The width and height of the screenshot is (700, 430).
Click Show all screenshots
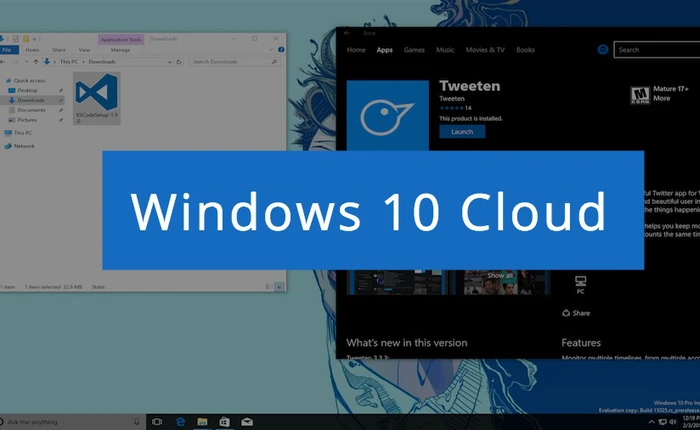[x=500, y=276]
